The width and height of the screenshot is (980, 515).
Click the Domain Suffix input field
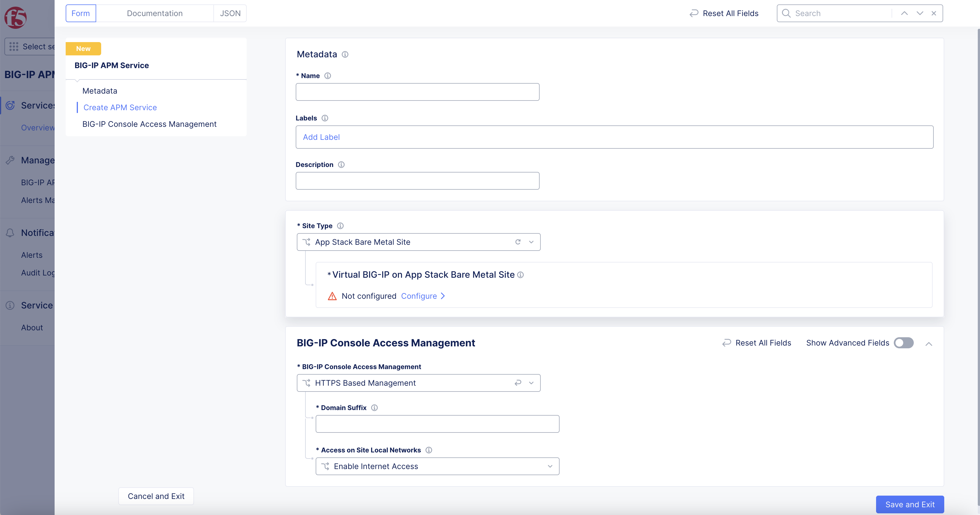(x=437, y=424)
